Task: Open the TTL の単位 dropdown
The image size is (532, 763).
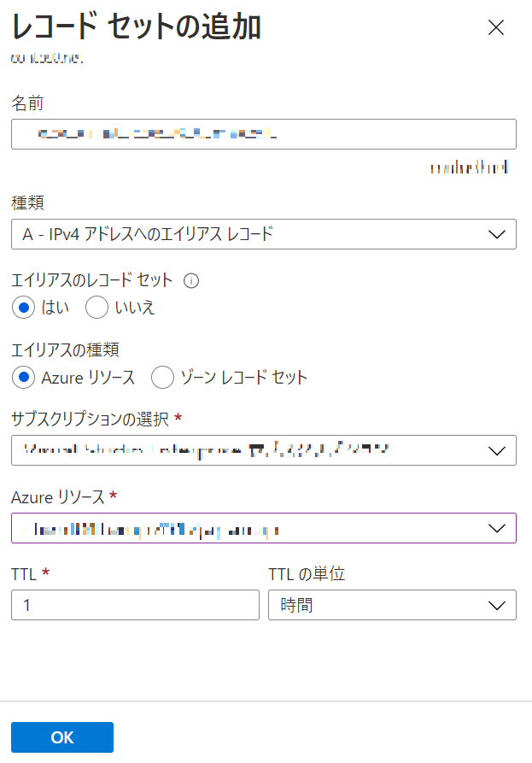Action: click(392, 605)
